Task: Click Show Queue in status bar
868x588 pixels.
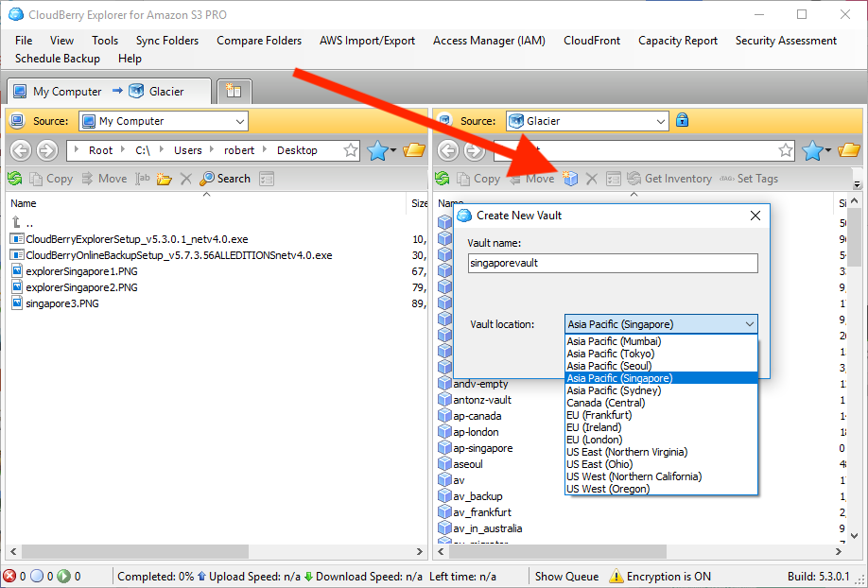Action: pos(566,577)
